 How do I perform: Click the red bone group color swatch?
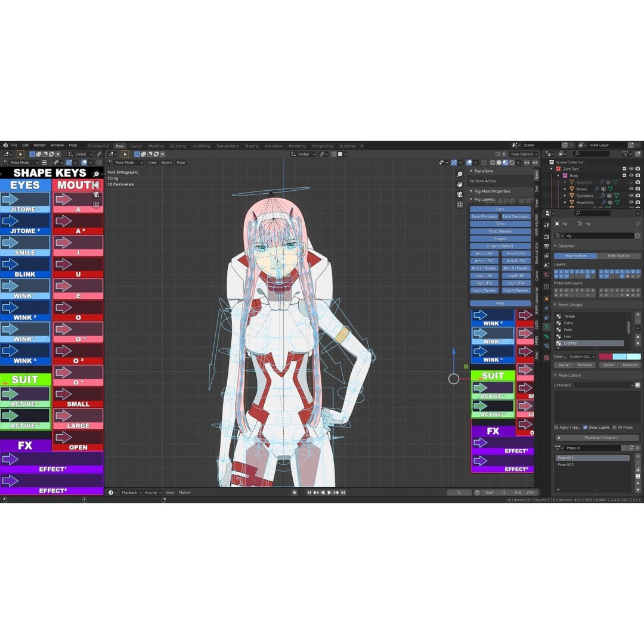point(605,357)
